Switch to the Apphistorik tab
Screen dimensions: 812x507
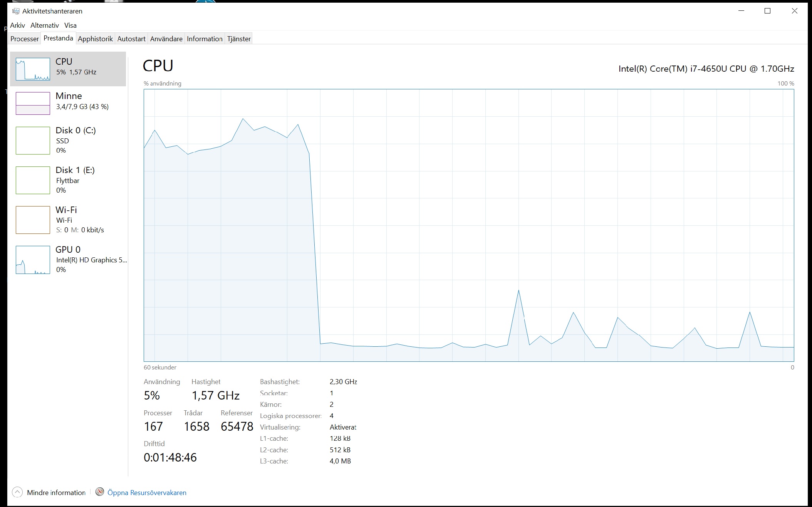(95, 39)
